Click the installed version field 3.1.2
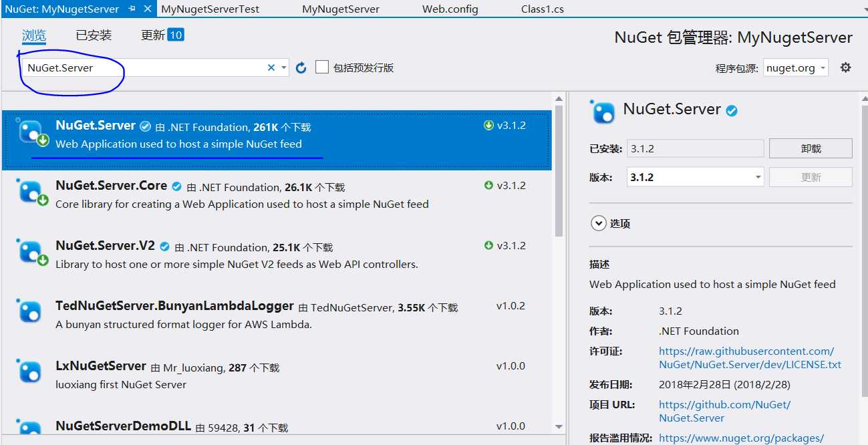This screenshot has height=445, width=868. pos(696,148)
